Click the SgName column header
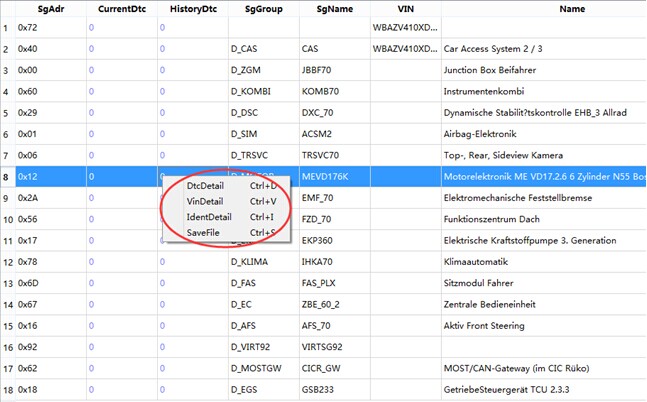647x402 pixels. pyautogui.click(x=335, y=9)
